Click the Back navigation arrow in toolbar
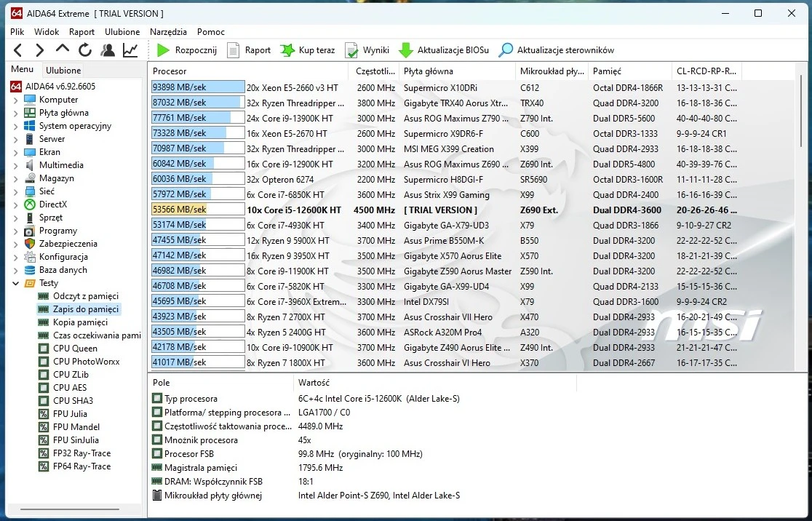 18,50
